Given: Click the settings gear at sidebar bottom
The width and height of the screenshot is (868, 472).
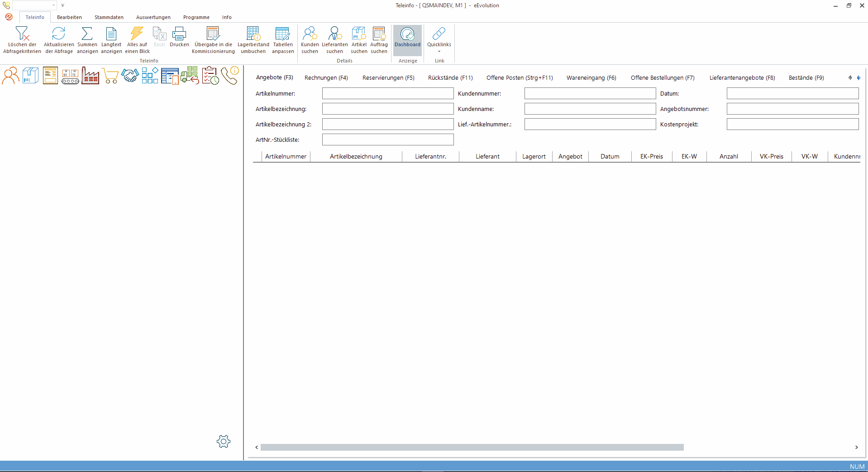Looking at the screenshot, I should pos(224,442).
